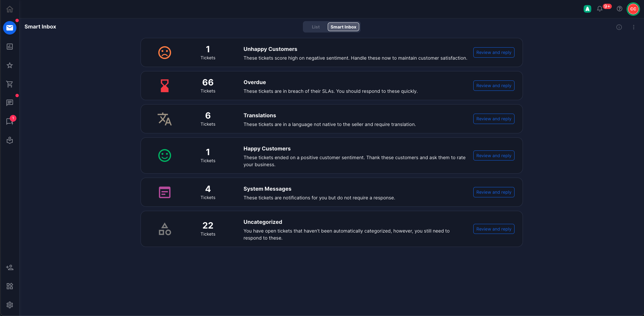Click the Translations heading

260,115
